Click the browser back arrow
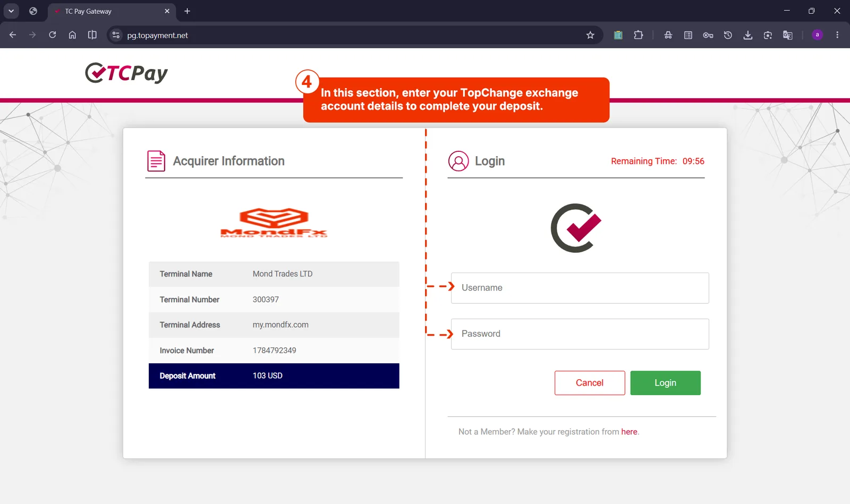This screenshot has height=504, width=850. click(x=13, y=35)
